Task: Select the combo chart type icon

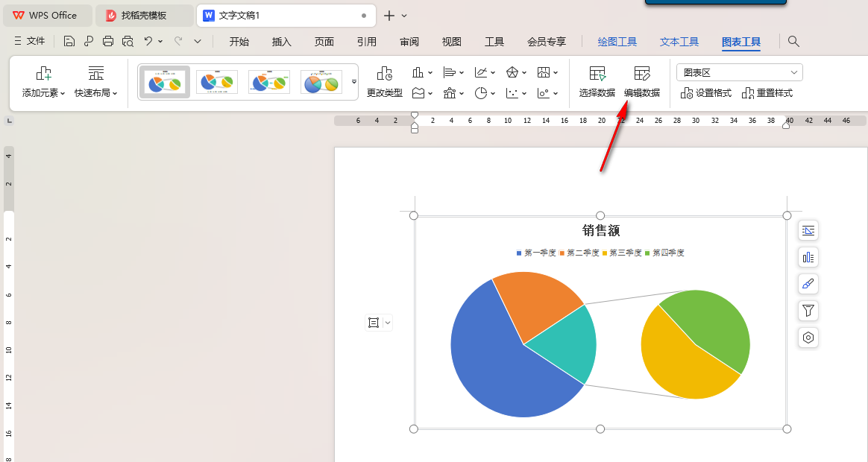Action: tap(449, 93)
